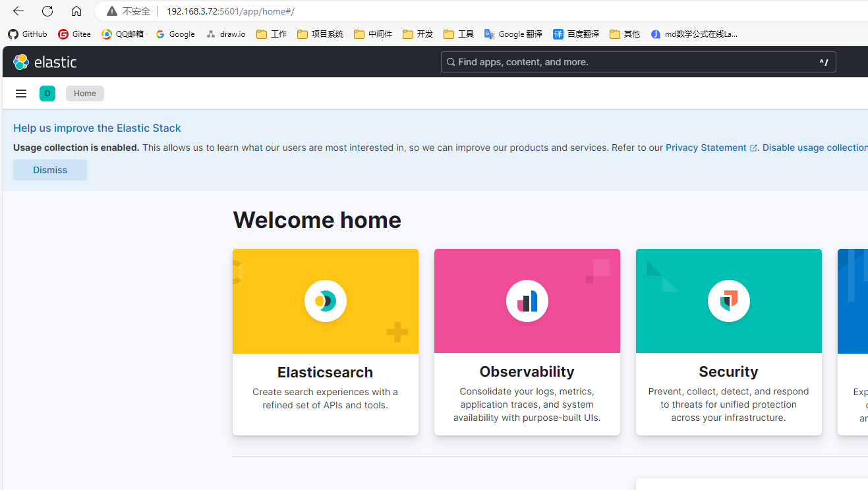Open the Gitee bookmark
Screen dimensions: 868x490
tap(74, 34)
